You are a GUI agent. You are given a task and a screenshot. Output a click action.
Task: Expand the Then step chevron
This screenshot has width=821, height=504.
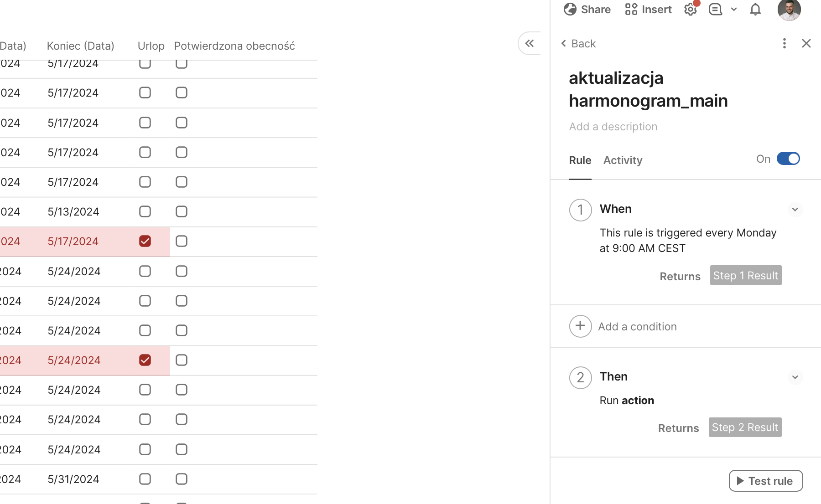click(x=795, y=377)
